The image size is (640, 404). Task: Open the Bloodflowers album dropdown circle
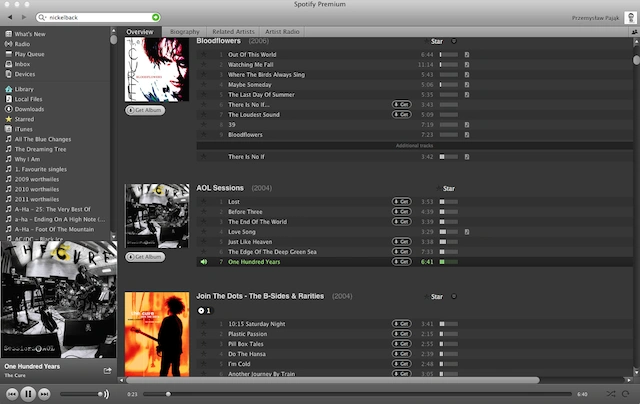454,41
